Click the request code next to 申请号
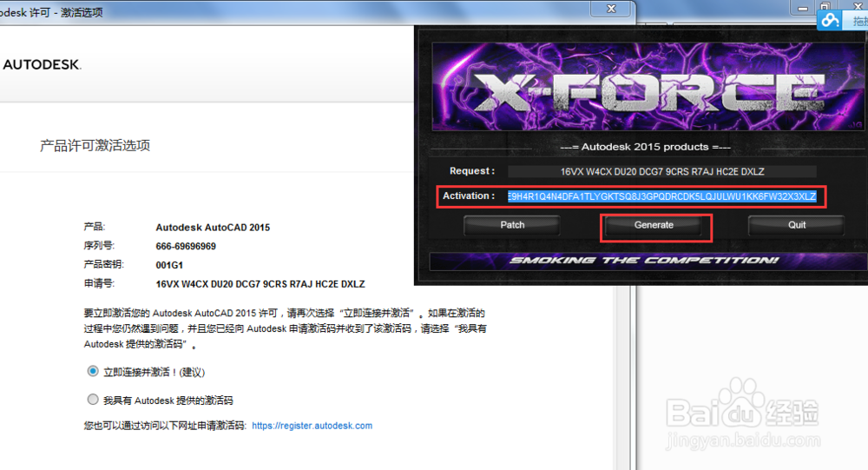 [260, 284]
